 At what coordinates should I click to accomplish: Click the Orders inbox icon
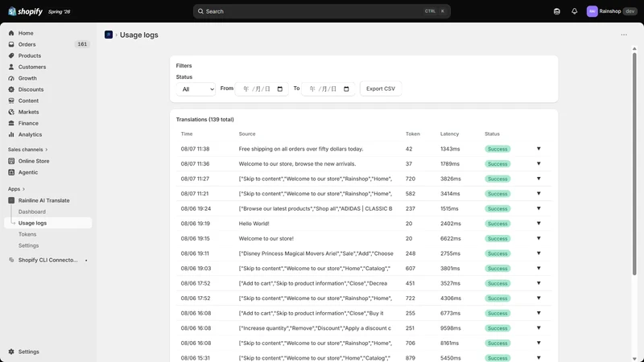[11, 44]
